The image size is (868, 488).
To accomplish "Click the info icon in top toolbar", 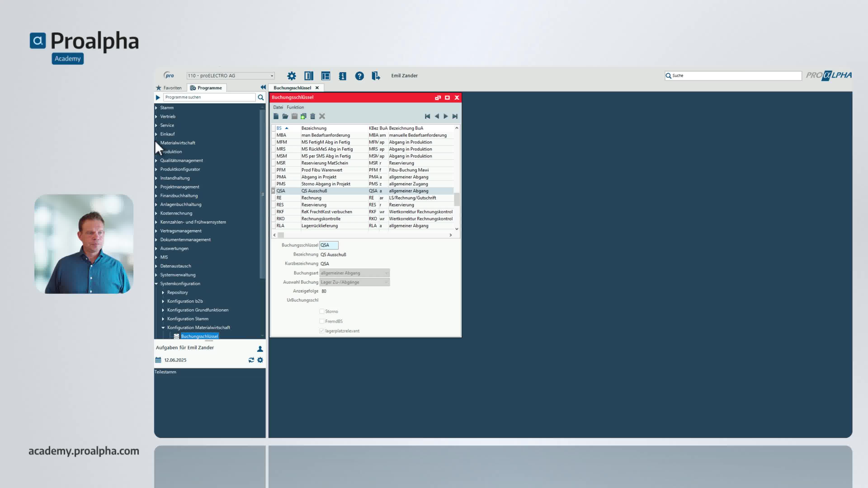I will [x=342, y=76].
